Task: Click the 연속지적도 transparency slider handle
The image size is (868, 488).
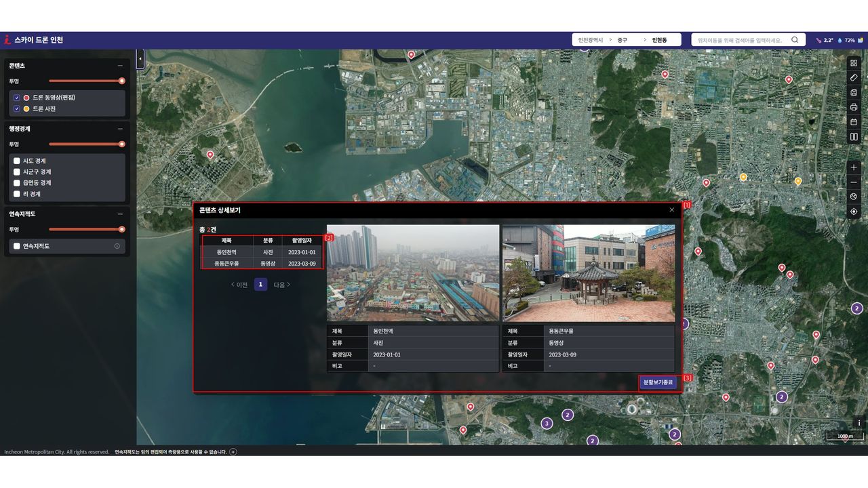Action: 122,229
